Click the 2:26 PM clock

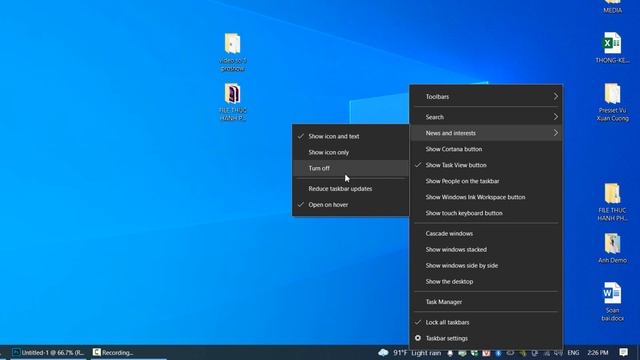[x=598, y=353]
